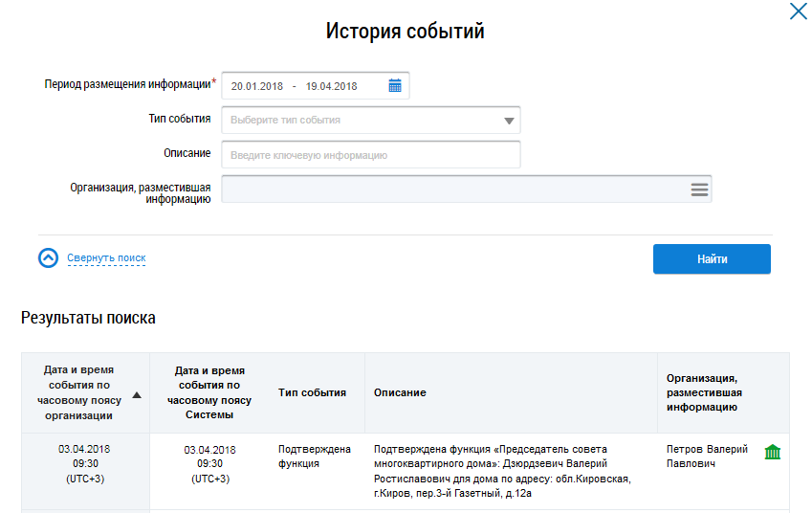Click the end date 19.04.2018

point(331,86)
